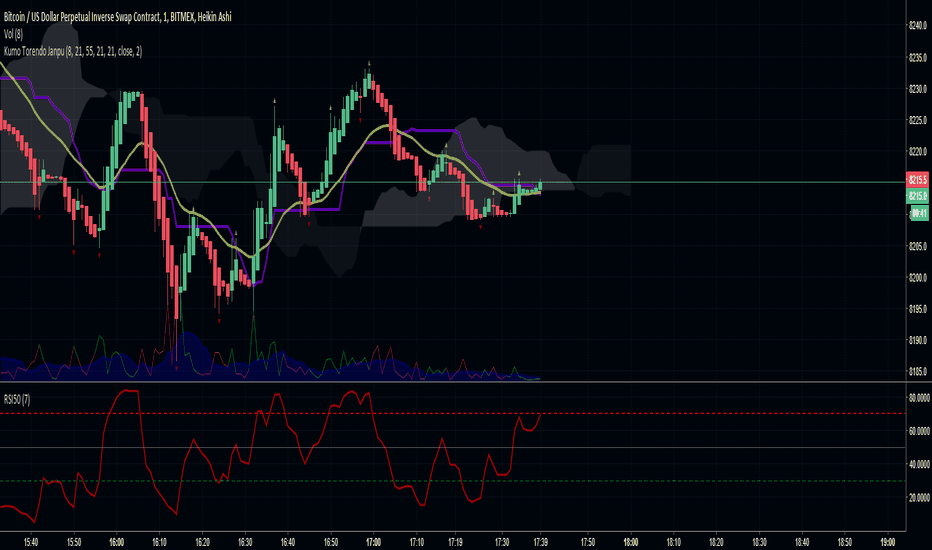Click the 16:50 time axis label

coord(331,542)
